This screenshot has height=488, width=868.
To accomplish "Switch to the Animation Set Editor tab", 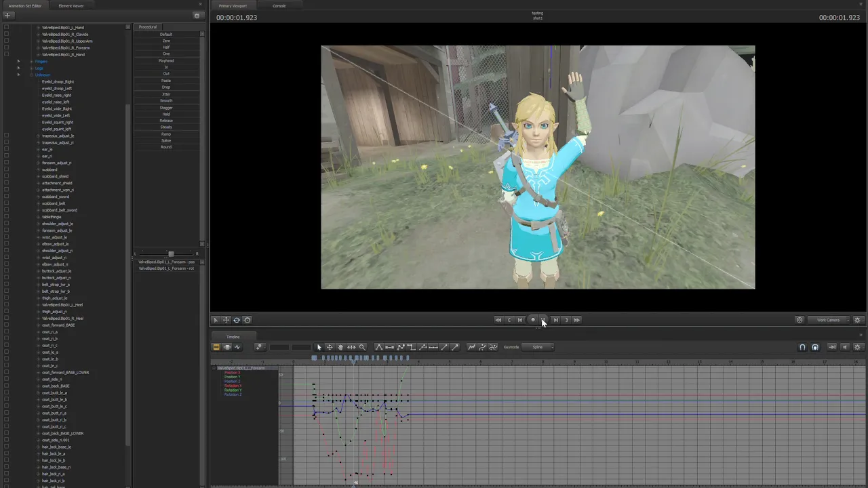I will click(x=25, y=5).
